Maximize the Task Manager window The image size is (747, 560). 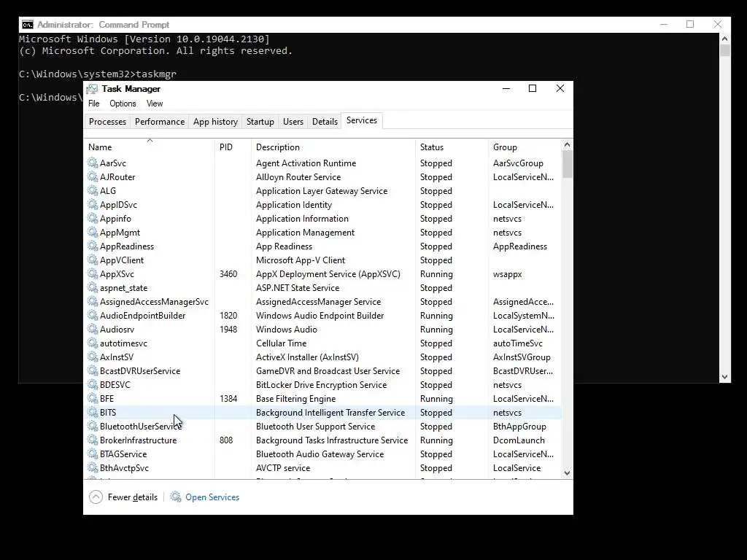[x=533, y=88]
